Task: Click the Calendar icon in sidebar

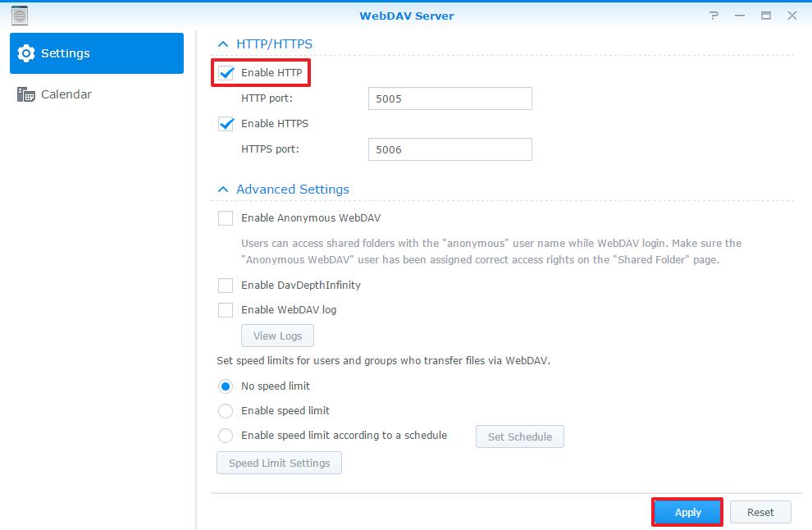Action: point(26,94)
